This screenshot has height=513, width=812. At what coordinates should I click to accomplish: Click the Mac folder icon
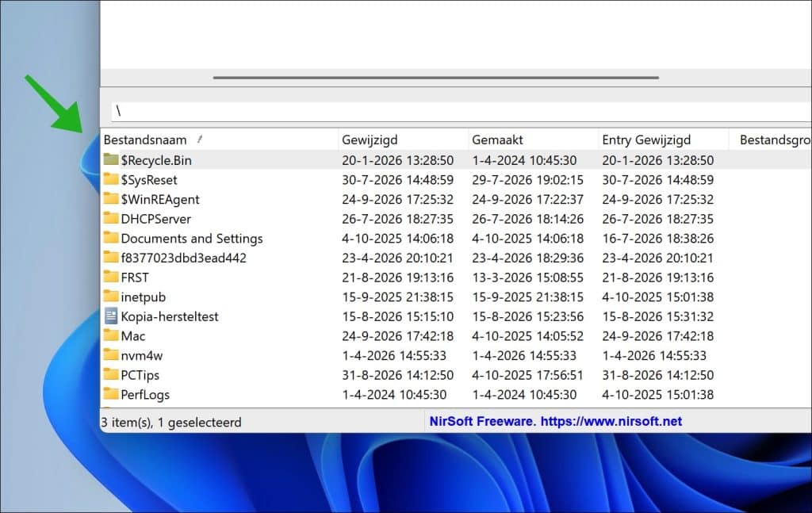[x=111, y=335]
